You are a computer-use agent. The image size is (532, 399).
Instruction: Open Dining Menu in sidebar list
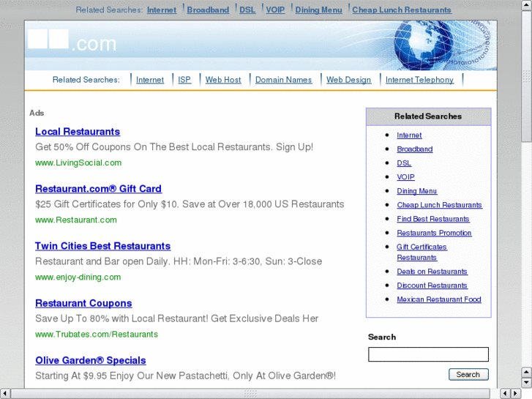click(417, 191)
